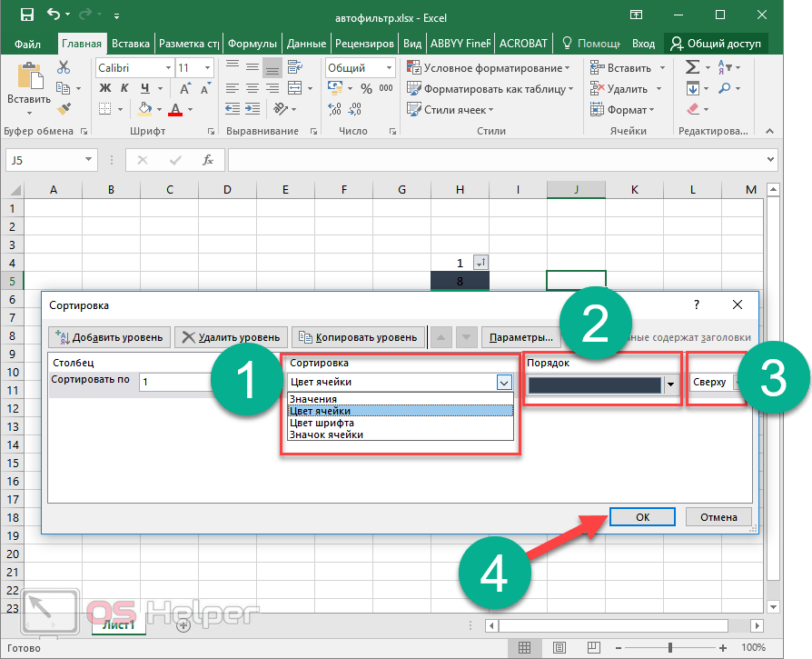The image size is (812, 659).
Task: Click the Cut scissors icon
Action: click(64, 67)
